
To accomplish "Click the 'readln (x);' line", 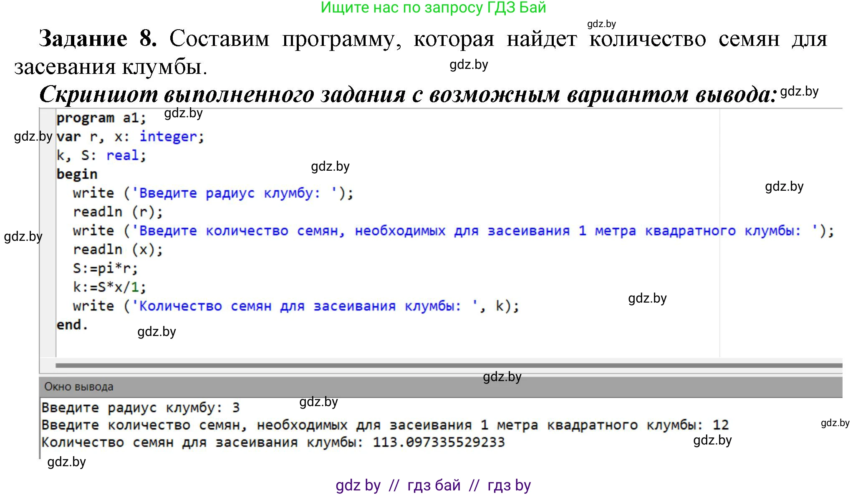I will [118, 250].
